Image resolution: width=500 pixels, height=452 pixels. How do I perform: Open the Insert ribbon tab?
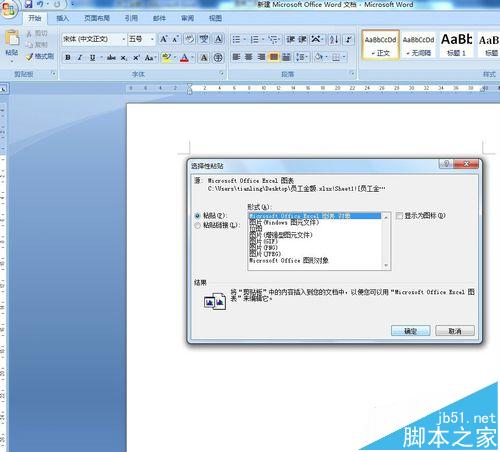point(63,18)
